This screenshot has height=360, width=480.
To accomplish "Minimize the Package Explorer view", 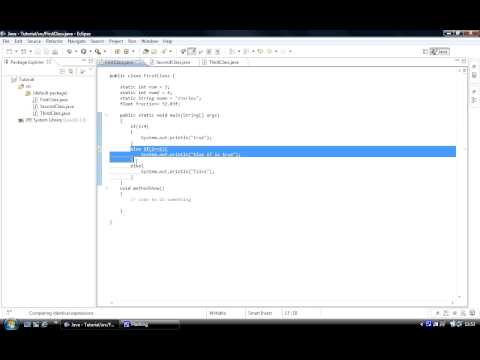I will point(84,61).
